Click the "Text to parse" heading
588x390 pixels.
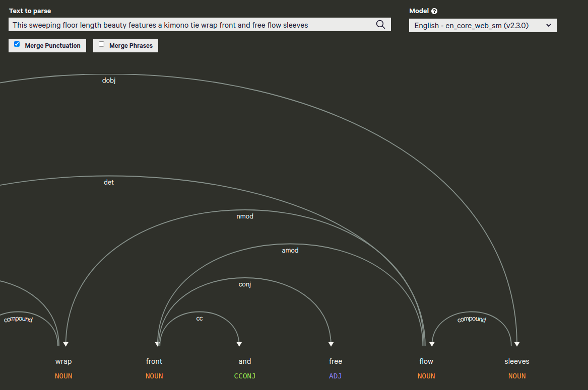[x=30, y=11]
